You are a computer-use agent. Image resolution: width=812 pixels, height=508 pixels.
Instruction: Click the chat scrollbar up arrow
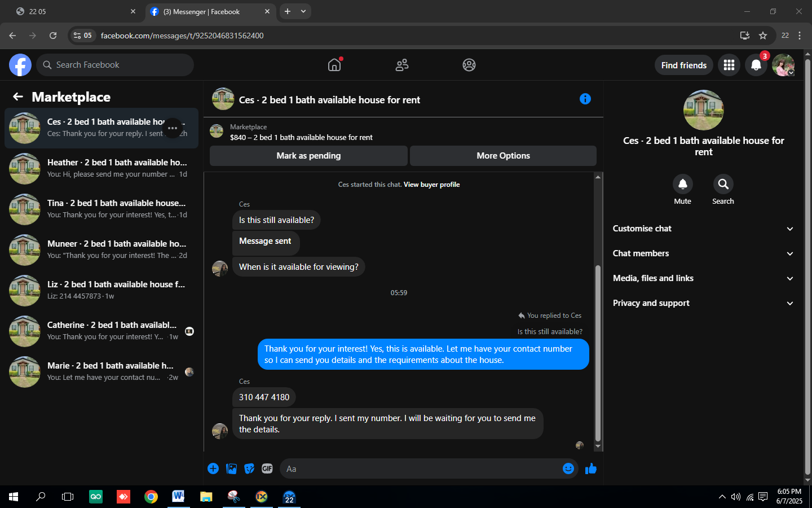(598, 177)
